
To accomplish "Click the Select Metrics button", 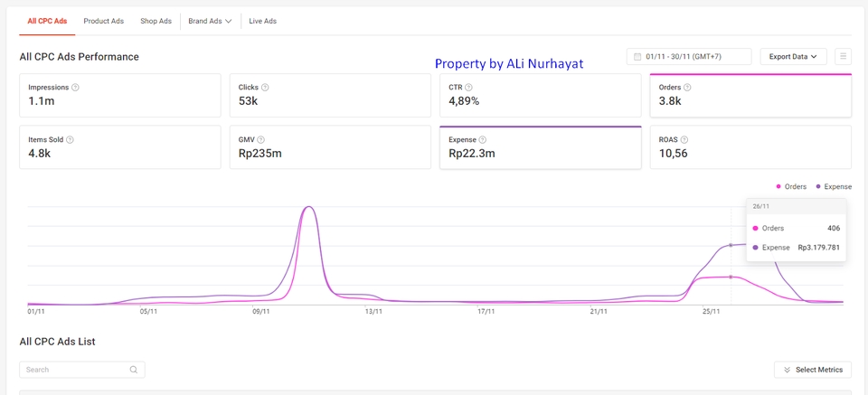I will pyautogui.click(x=812, y=370).
